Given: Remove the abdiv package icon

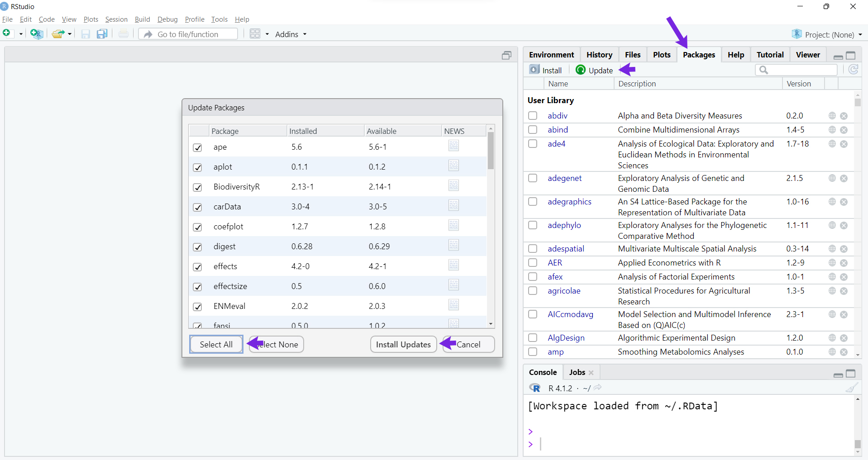Looking at the screenshot, I should pos(844,116).
